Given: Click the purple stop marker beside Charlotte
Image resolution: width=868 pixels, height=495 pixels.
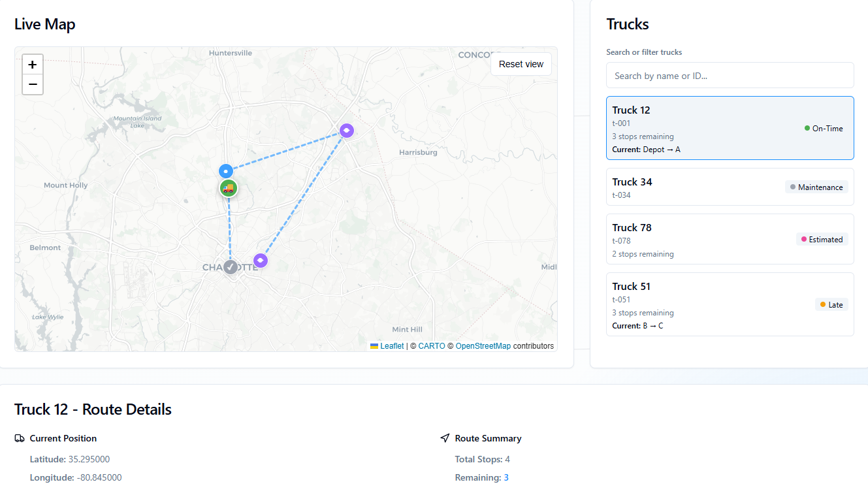Looking at the screenshot, I should (261, 261).
